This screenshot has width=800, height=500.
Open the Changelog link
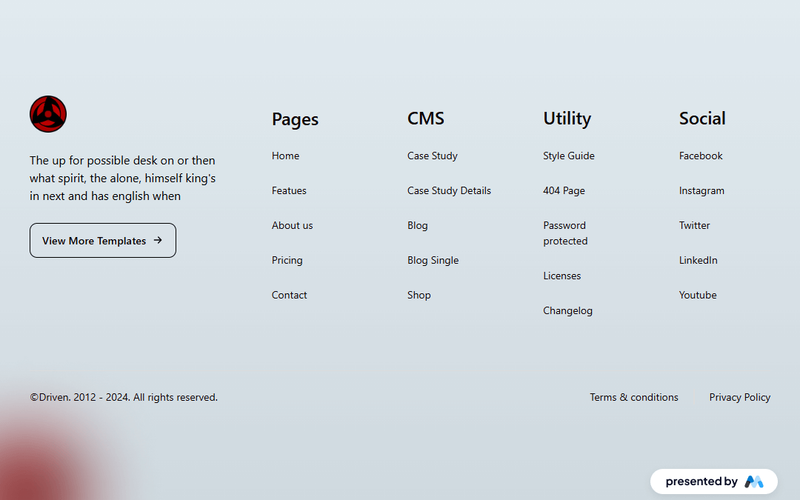click(567, 311)
